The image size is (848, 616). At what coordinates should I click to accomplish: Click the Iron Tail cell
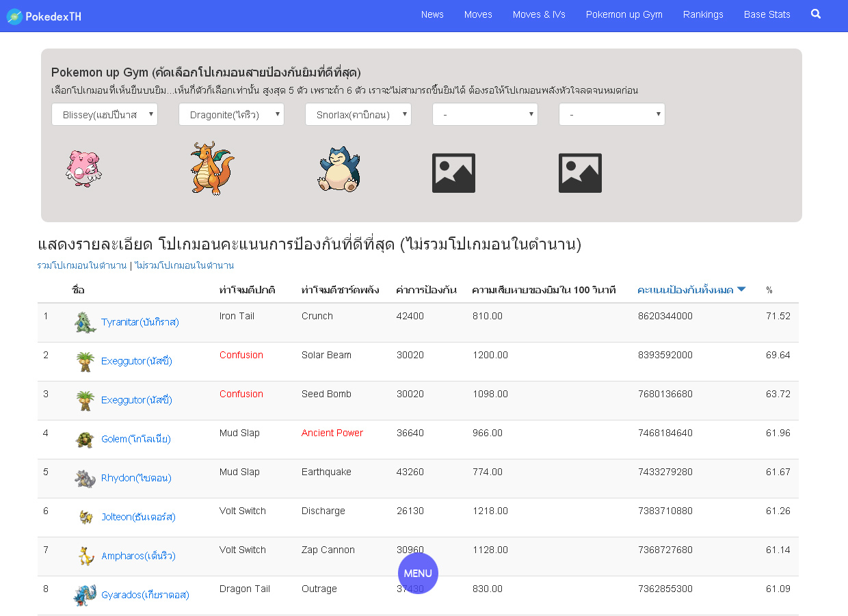coord(237,316)
